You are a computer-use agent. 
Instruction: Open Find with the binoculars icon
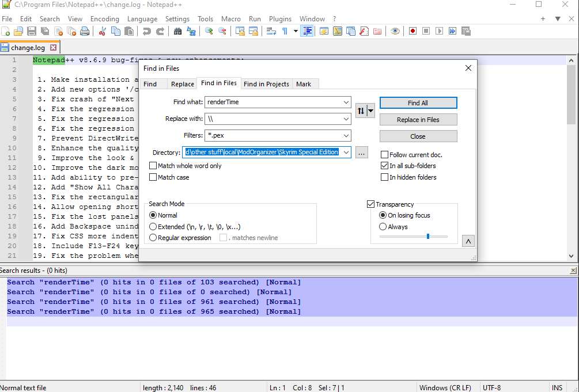177,32
